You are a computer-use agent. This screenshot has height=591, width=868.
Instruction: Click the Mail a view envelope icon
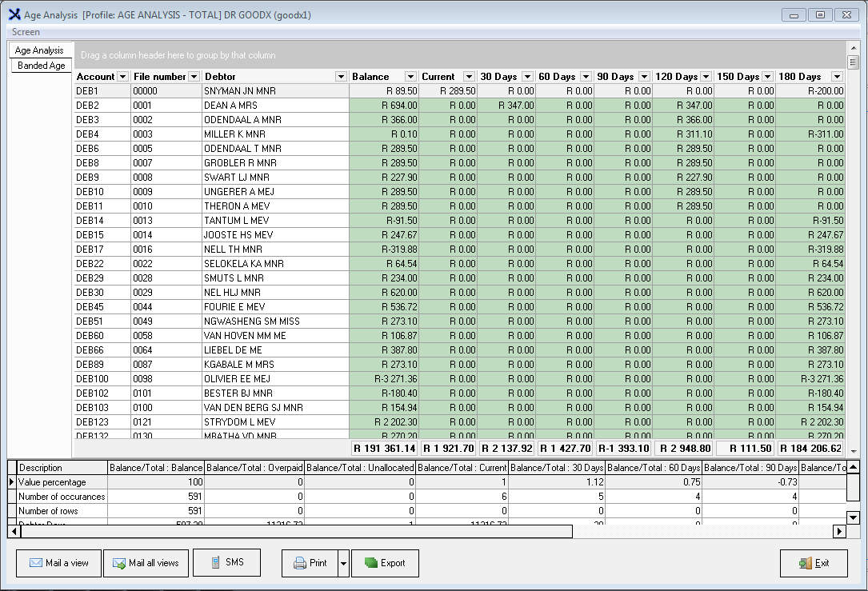point(36,563)
